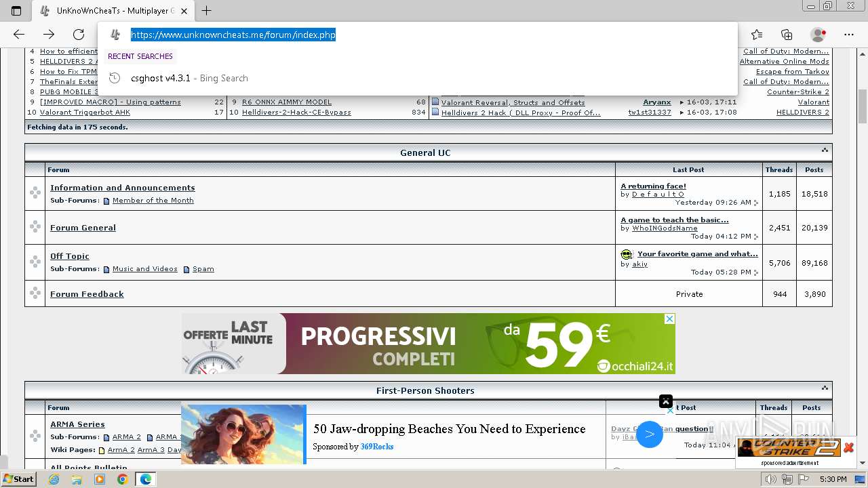This screenshot has height=488, width=868.
Task: Open the Off Topic forum
Action: [70, 256]
